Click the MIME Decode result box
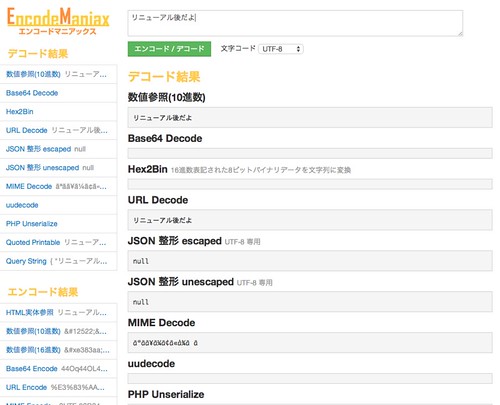 (310, 343)
